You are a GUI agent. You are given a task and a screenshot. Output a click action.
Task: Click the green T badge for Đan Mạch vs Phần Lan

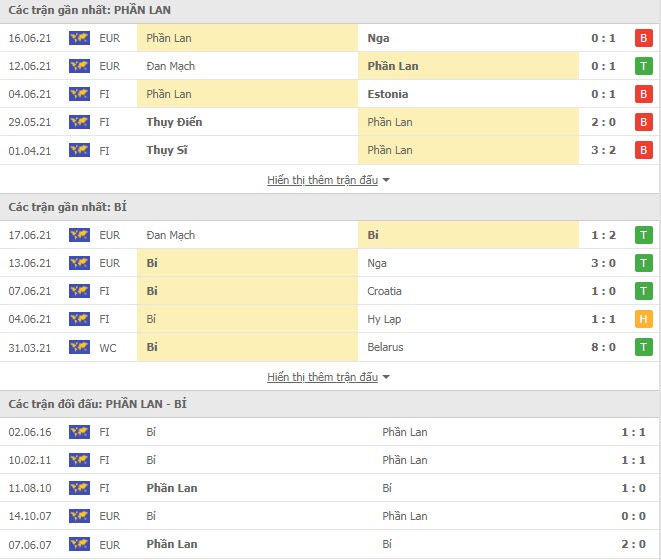(643, 66)
